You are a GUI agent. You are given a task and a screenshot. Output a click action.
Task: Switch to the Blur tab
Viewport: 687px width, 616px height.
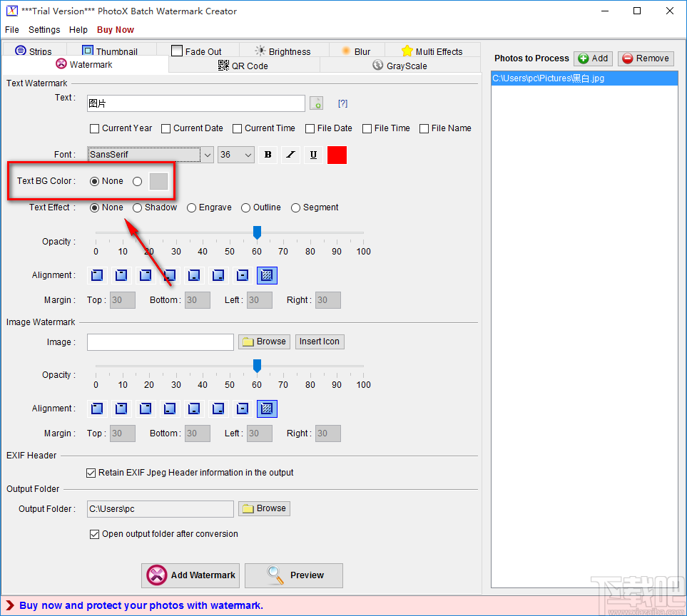click(x=356, y=51)
